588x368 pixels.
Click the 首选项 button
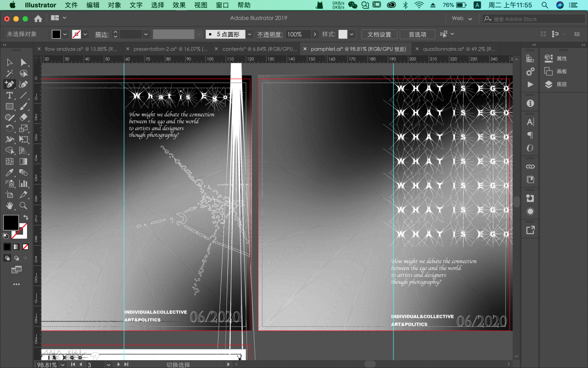pos(417,34)
